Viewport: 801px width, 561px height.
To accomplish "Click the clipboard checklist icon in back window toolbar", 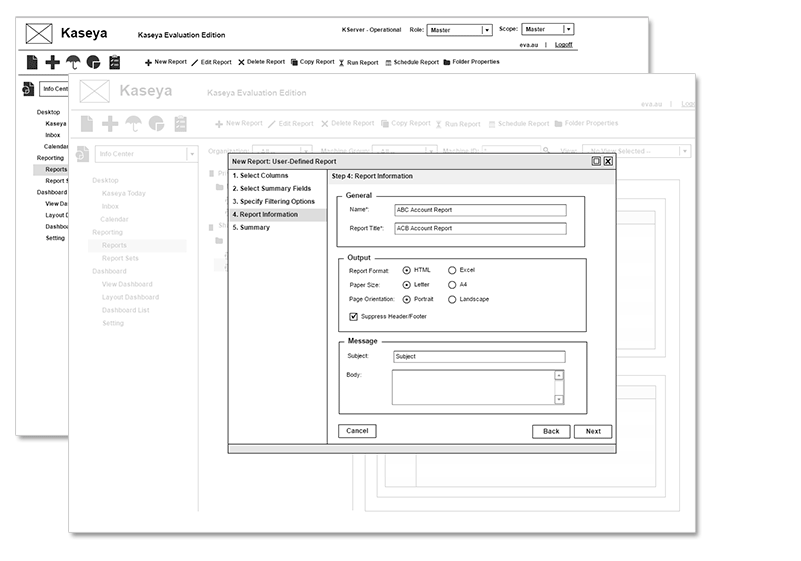I will [x=114, y=62].
